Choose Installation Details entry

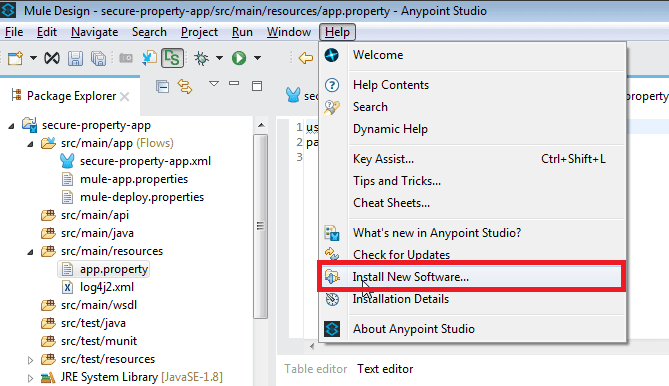tap(472, 299)
